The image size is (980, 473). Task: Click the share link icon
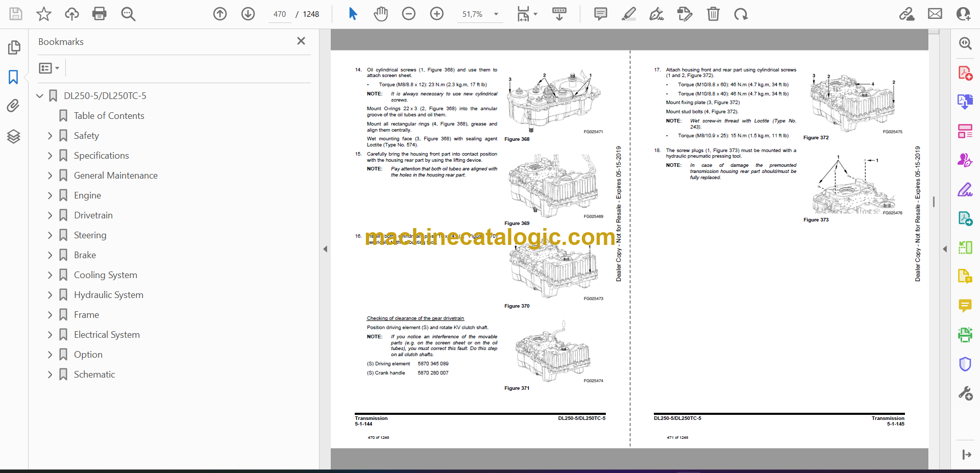[x=907, y=14]
